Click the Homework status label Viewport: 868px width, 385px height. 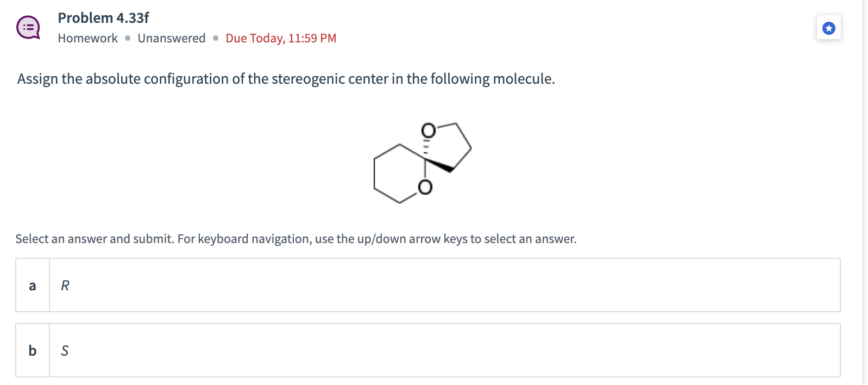(x=87, y=38)
